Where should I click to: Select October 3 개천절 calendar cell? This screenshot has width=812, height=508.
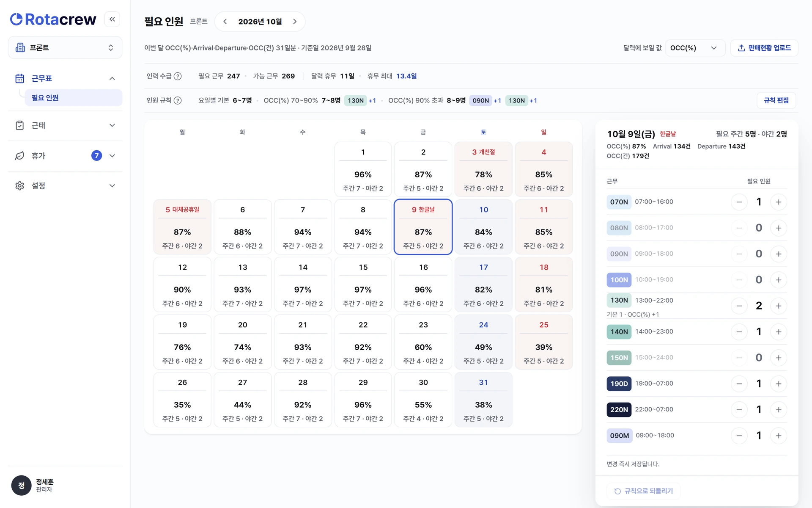(483, 170)
